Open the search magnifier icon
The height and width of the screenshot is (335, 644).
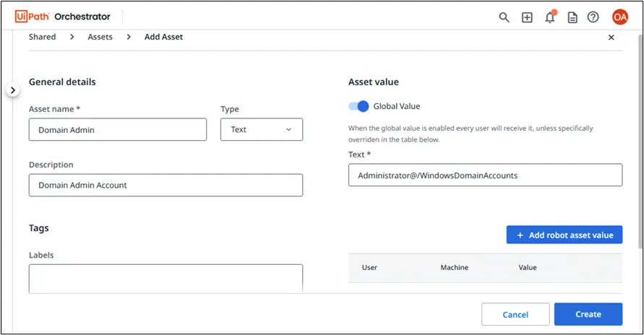(504, 17)
